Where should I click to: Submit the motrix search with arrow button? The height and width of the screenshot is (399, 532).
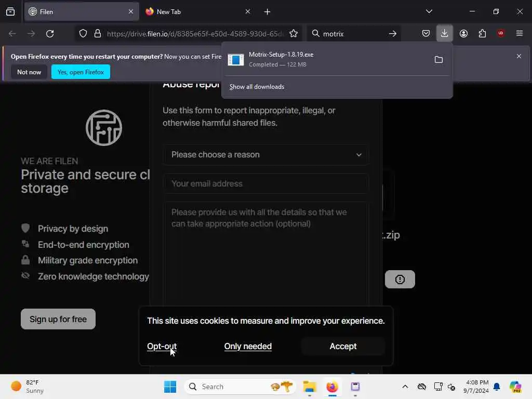click(393, 34)
